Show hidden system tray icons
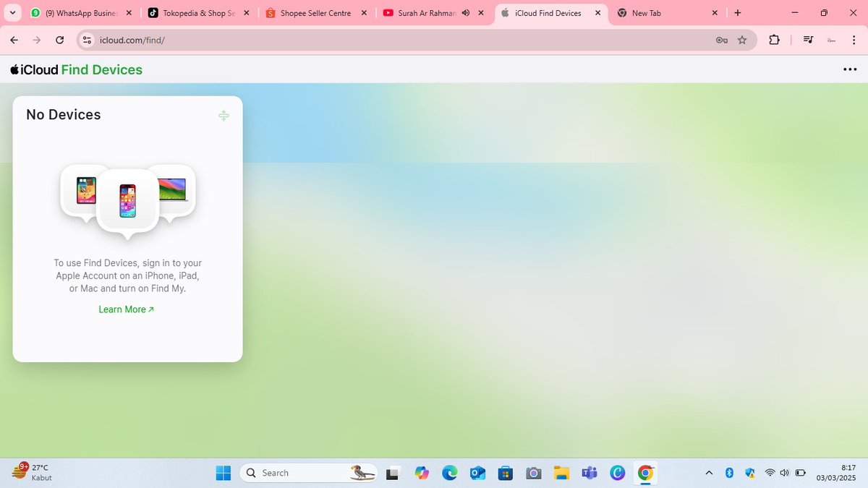Image resolution: width=868 pixels, height=488 pixels. tap(709, 473)
